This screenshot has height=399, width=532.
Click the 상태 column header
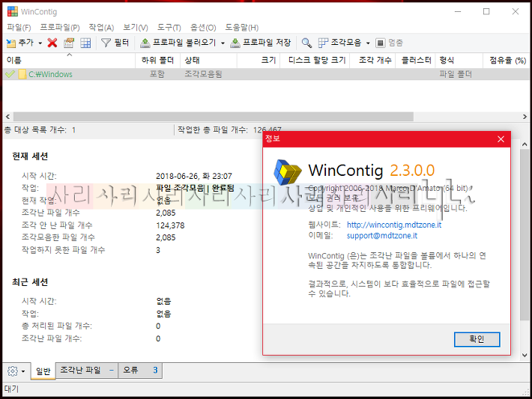208,61
